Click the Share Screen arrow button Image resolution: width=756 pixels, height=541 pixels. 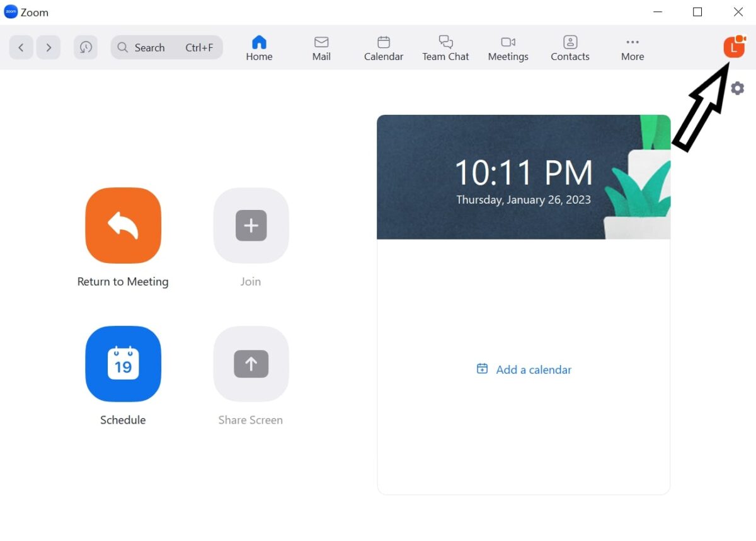click(x=251, y=364)
